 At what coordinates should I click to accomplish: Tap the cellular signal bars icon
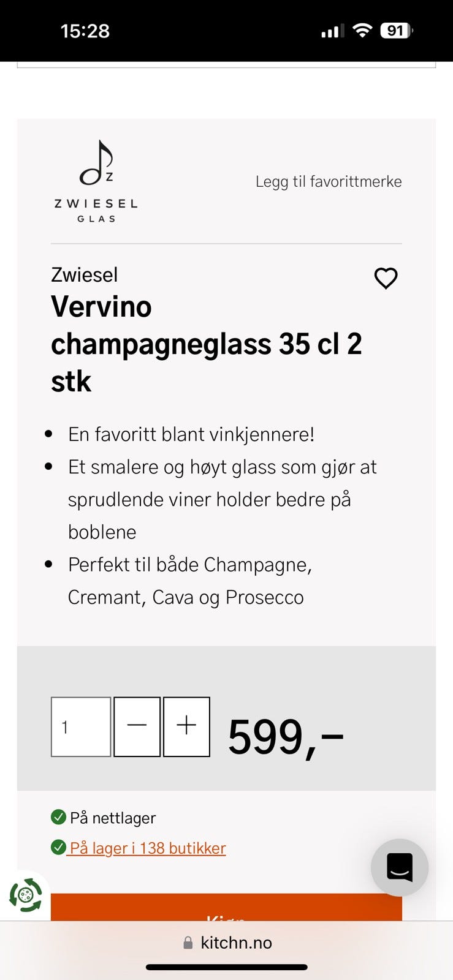click(x=332, y=31)
